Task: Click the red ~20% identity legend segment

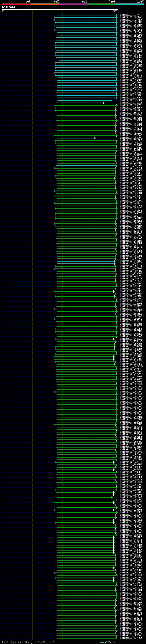Action: tap(16, 4)
